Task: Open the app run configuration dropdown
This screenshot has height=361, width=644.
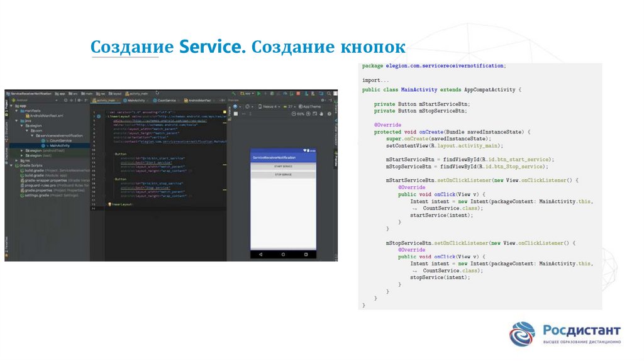Action: pos(247,94)
